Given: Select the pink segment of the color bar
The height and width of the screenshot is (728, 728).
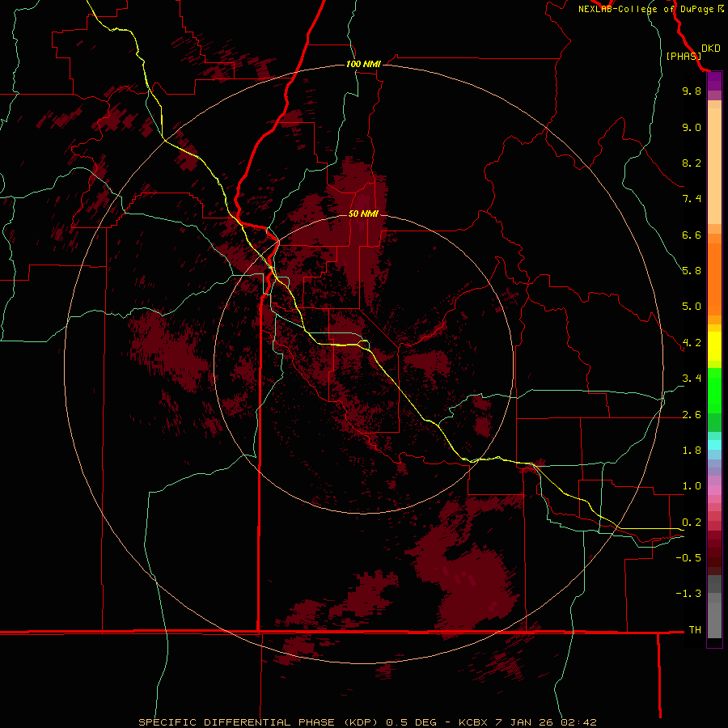Looking at the screenshot, I should (x=714, y=490).
